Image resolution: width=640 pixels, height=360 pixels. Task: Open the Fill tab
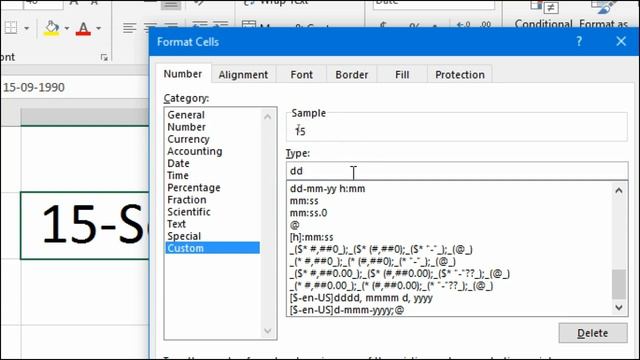coord(402,75)
